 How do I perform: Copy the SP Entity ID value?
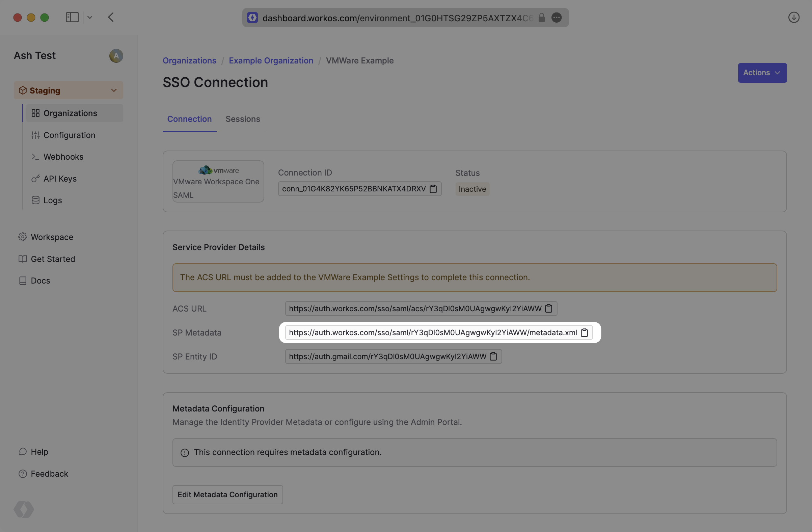point(493,356)
